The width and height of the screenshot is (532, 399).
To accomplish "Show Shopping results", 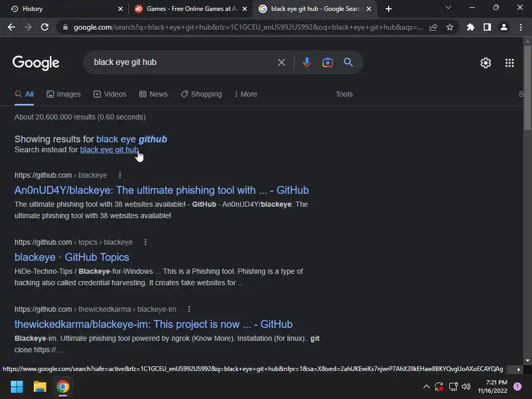I will (202, 94).
